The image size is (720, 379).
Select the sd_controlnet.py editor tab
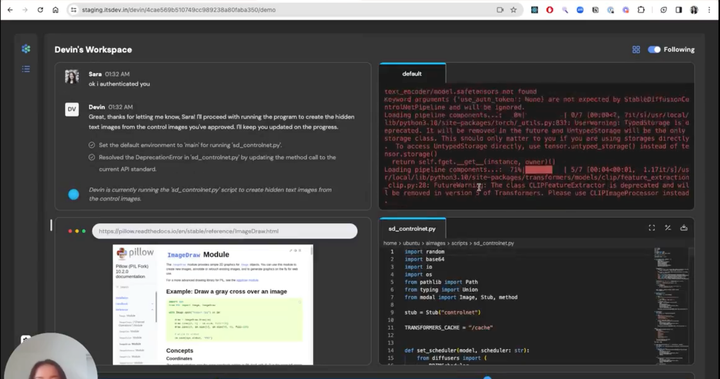[x=412, y=228]
